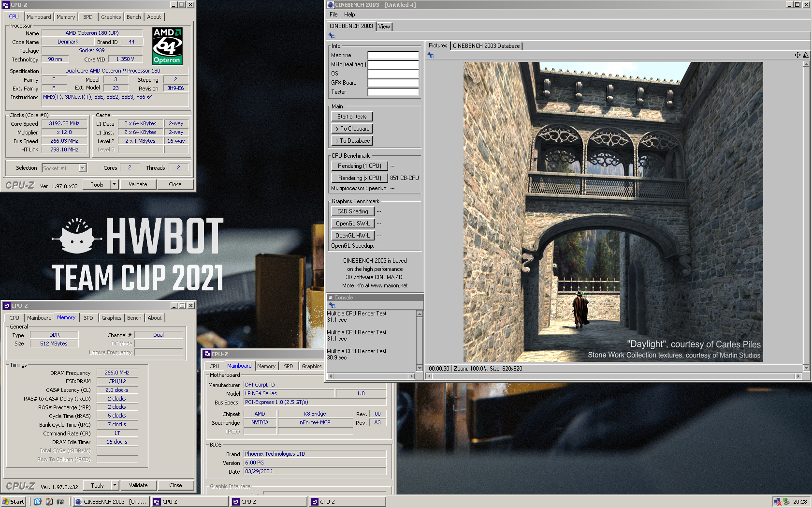
Task: Activate the third CPU-Z taskbar button
Action: point(347,502)
